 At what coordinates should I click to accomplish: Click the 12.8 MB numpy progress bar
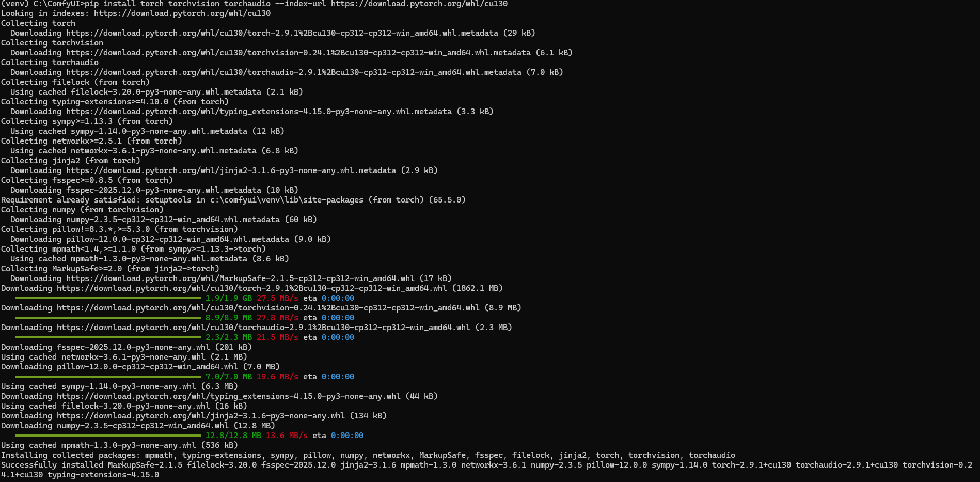tap(107, 436)
